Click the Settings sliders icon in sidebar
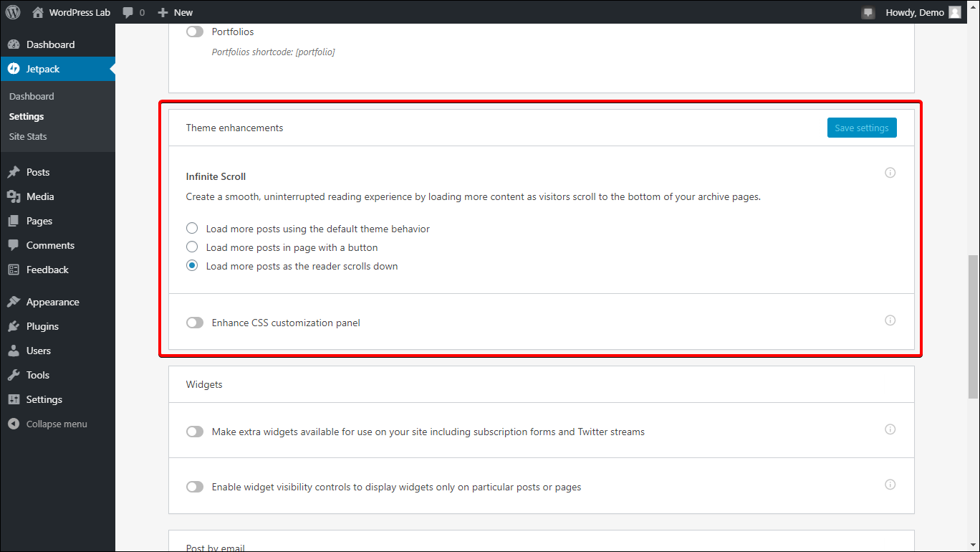The image size is (980, 552). (14, 399)
